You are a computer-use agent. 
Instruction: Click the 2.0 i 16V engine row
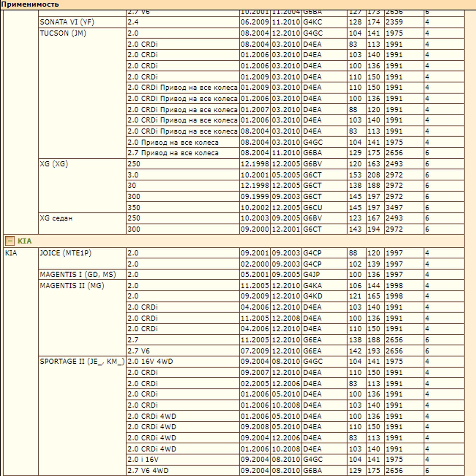click(295, 459)
